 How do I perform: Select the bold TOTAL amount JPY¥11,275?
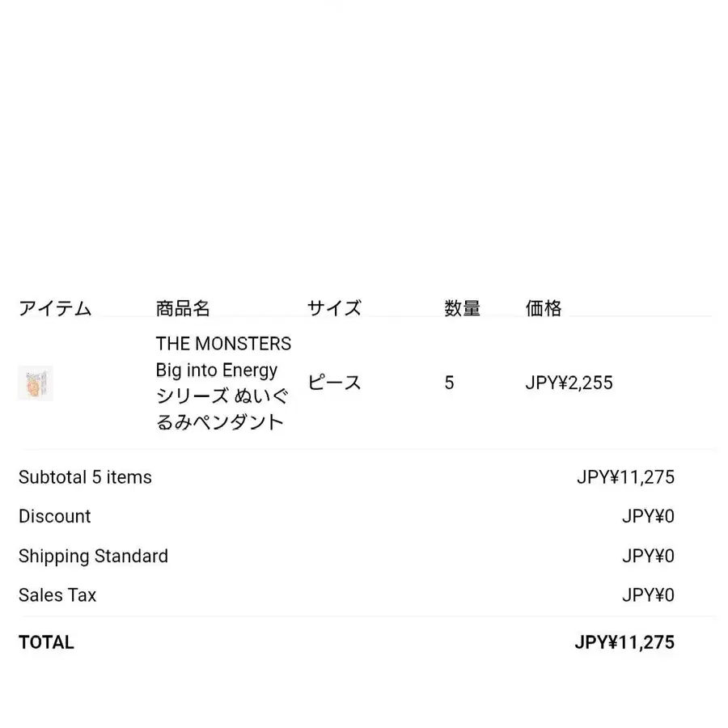click(624, 642)
